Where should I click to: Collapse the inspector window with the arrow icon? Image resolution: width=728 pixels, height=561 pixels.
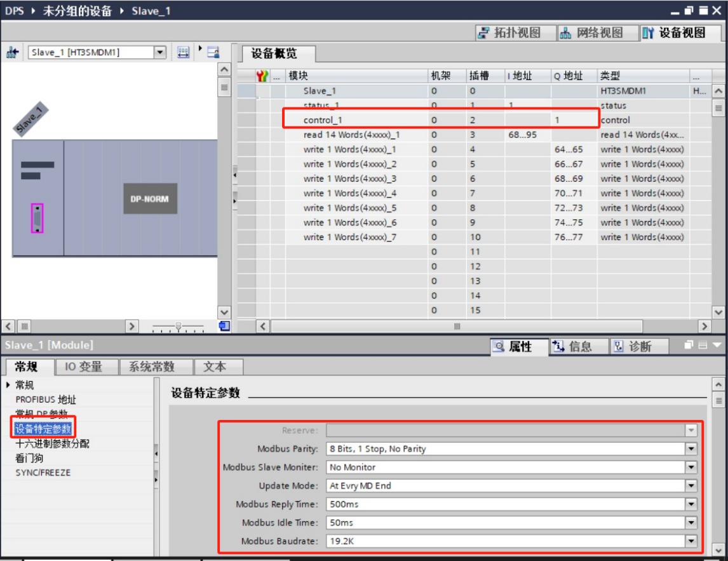click(717, 345)
